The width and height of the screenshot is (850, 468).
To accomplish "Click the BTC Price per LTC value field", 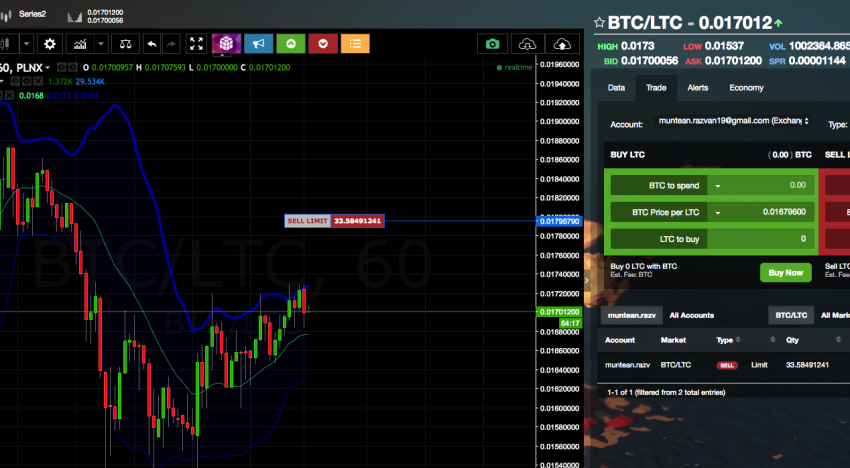I will click(x=769, y=212).
